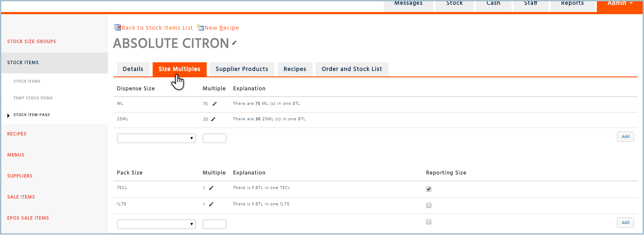Click the ML dispense size link
Viewport: 644px width, 235px height.
pyautogui.click(x=120, y=104)
